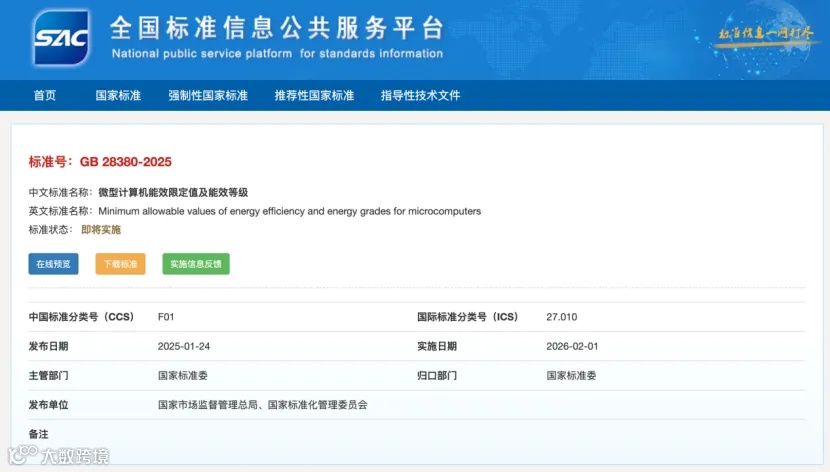830x472 pixels.
Task: Click the 发布日期 label
Action: pyautogui.click(x=48, y=346)
